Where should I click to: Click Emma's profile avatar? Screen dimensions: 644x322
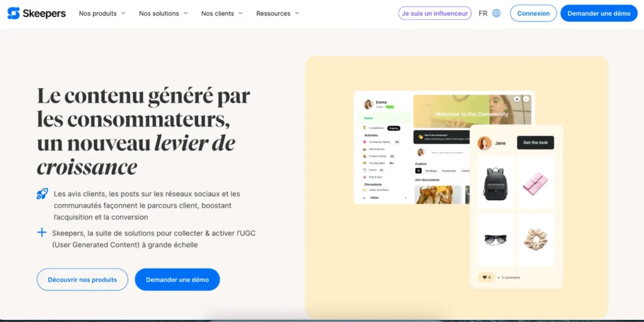(x=369, y=104)
